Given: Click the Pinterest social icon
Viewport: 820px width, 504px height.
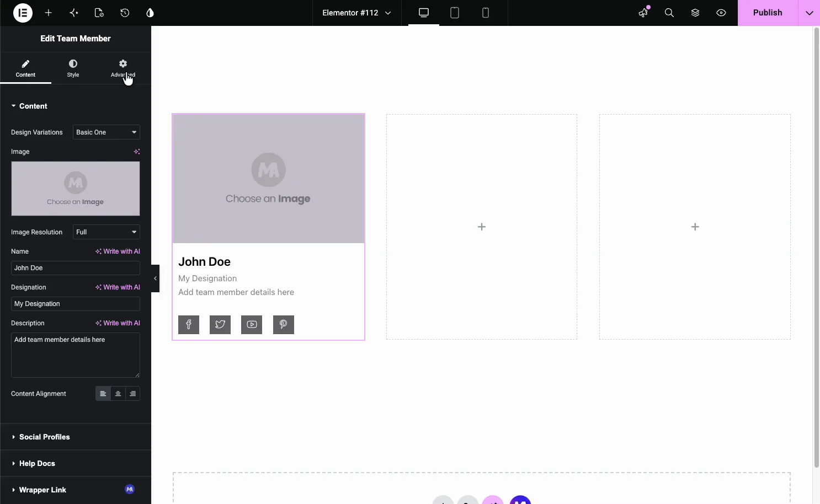Looking at the screenshot, I should tap(284, 325).
